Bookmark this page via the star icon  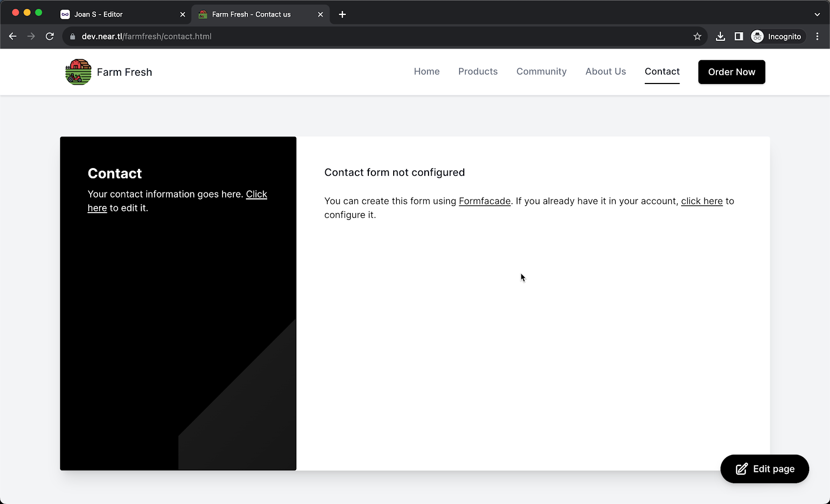click(x=697, y=36)
